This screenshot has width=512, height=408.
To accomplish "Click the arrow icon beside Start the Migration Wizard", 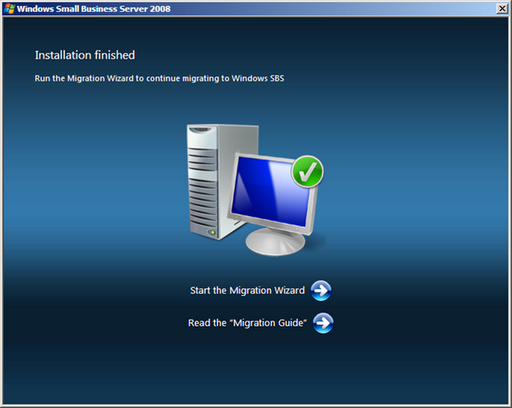I will point(321,290).
